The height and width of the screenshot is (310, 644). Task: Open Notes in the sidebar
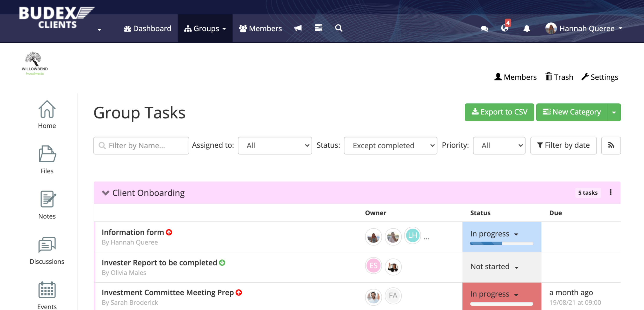[47, 205]
